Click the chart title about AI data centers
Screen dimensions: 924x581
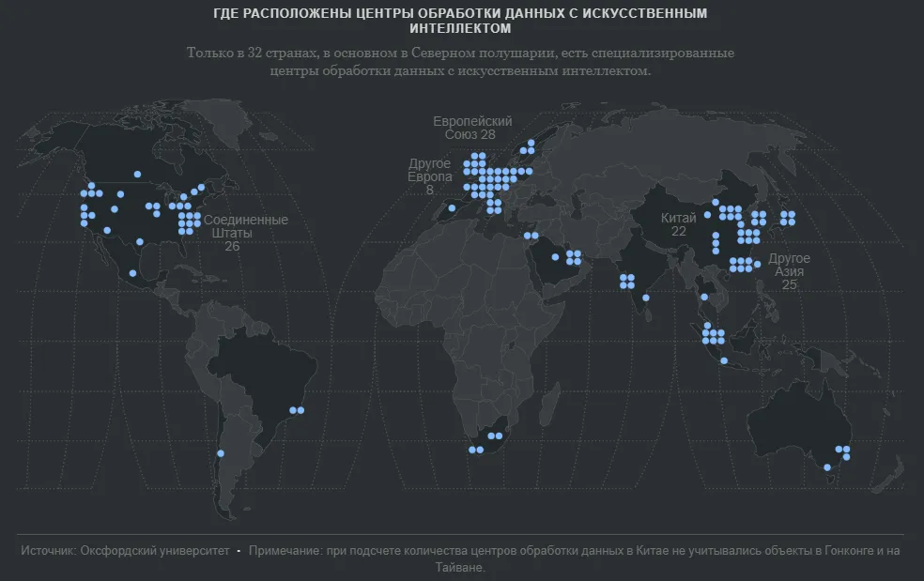(460, 21)
